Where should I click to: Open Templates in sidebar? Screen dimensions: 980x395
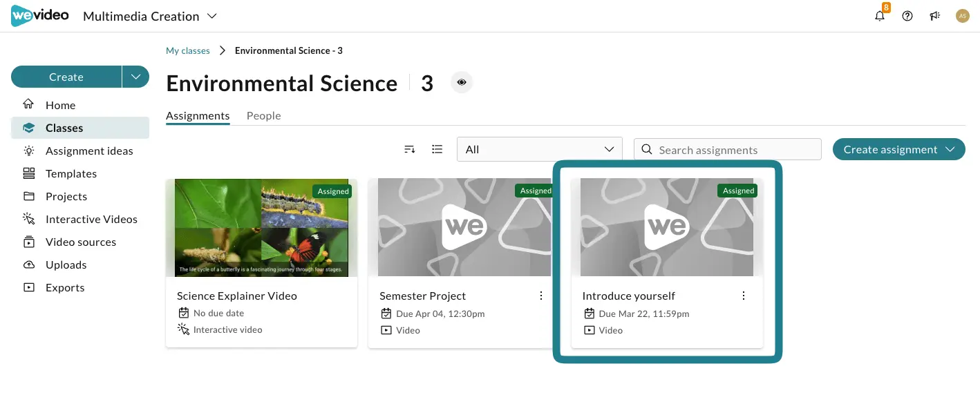[79, 173]
